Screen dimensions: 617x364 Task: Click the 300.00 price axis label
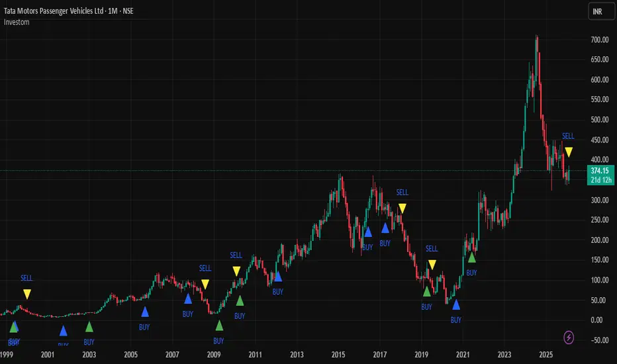point(599,200)
